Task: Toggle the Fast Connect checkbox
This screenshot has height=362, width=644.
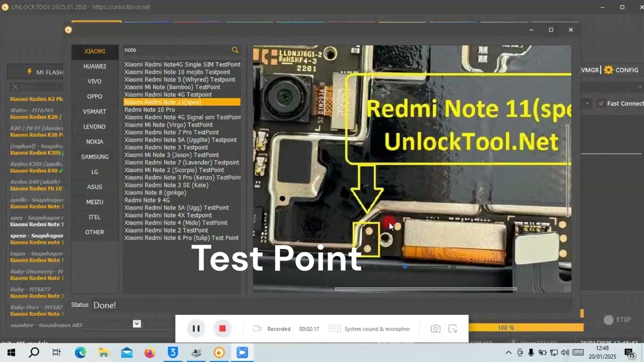Action: tap(601, 104)
